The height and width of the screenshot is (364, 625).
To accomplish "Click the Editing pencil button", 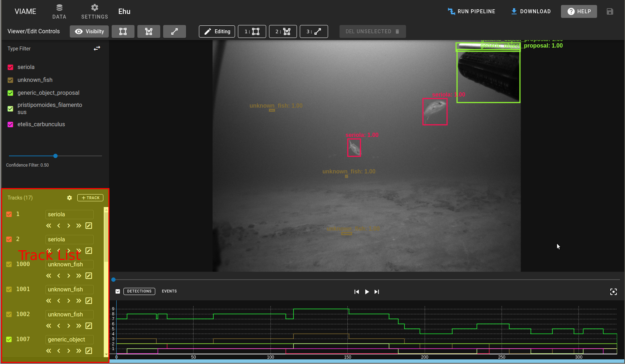I will point(217,31).
